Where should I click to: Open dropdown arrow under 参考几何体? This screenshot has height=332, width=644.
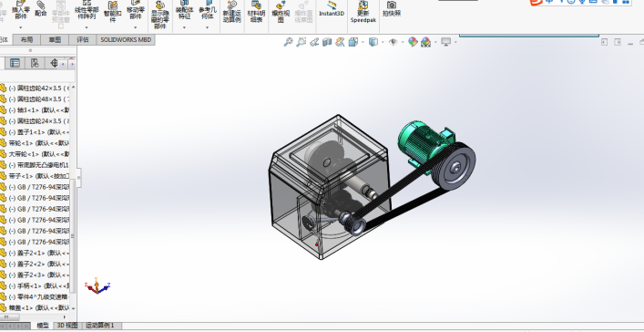[208, 27]
